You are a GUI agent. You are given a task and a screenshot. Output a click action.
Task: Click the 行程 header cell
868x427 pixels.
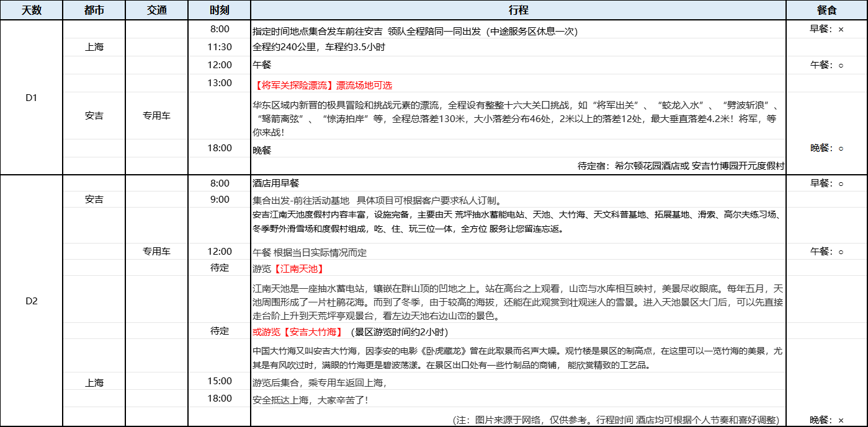pyautogui.click(x=518, y=11)
